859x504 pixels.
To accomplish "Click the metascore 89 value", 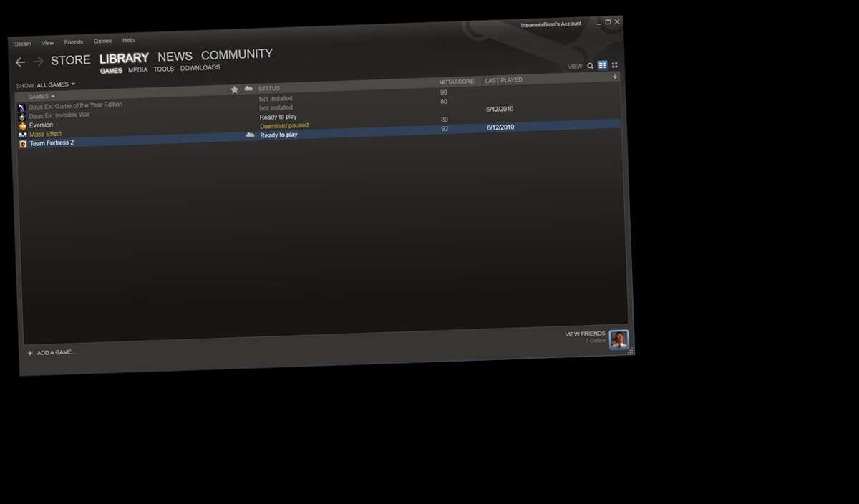I will click(x=445, y=120).
